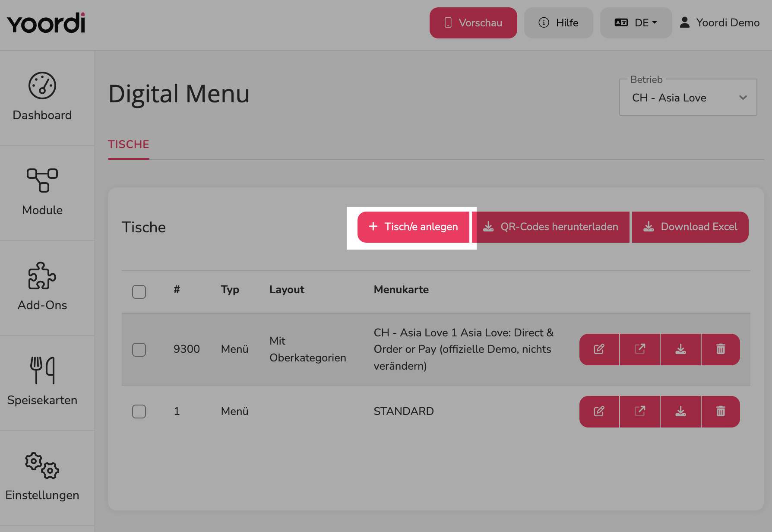Download QR code for table 1

click(x=680, y=412)
